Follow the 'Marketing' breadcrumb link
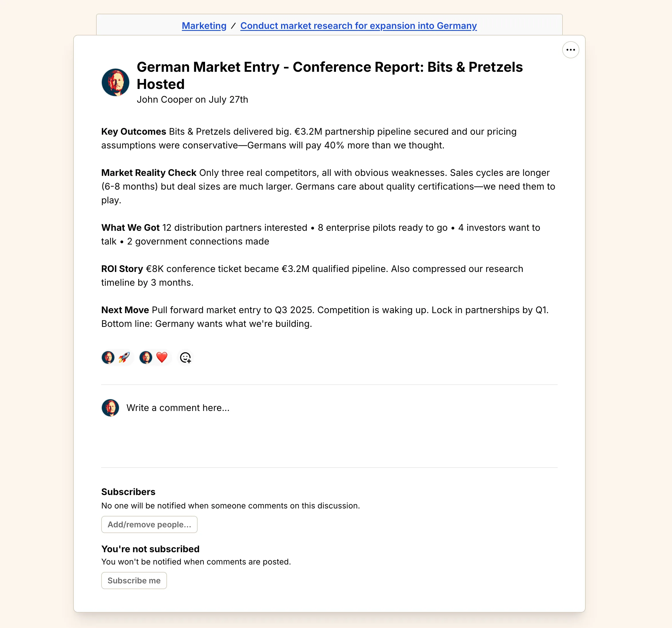672x628 pixels. tap(204, 26)
